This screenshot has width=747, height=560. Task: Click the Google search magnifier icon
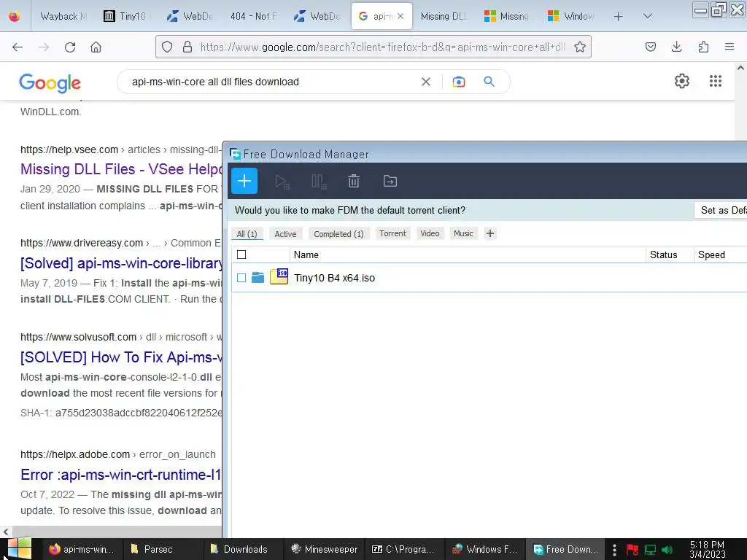tap(489, 82)
